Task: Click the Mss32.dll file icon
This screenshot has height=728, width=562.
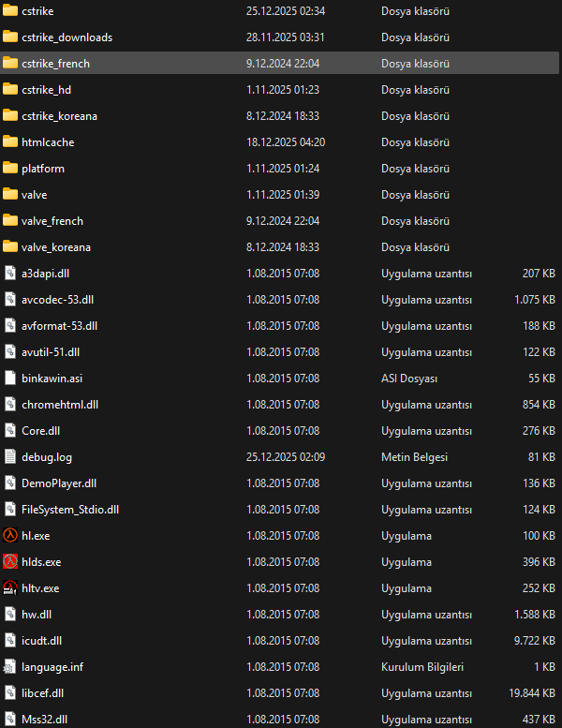Action: click(x=10, y=720)
